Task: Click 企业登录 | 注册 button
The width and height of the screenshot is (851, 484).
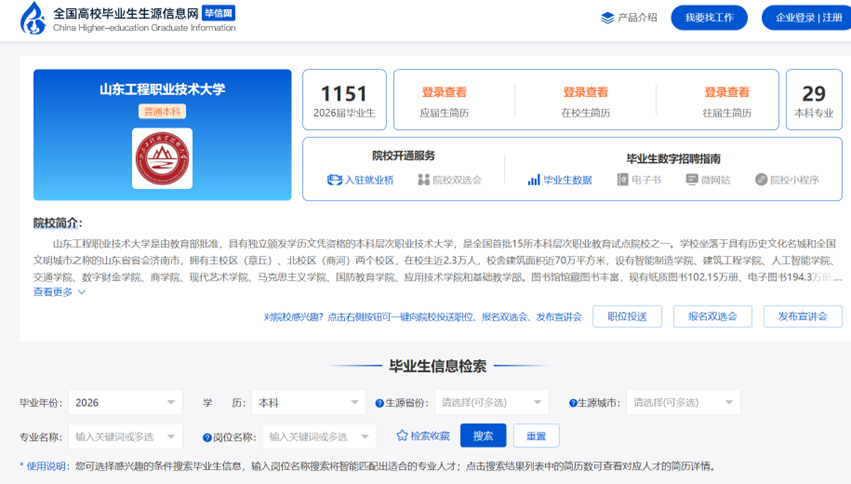Action: 808,18
